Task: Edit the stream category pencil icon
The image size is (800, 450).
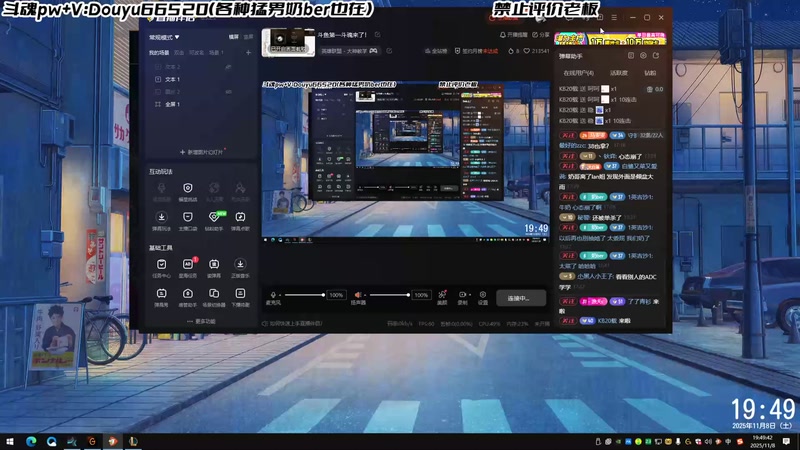Action: pyautogui.click(x=389, y=51)
